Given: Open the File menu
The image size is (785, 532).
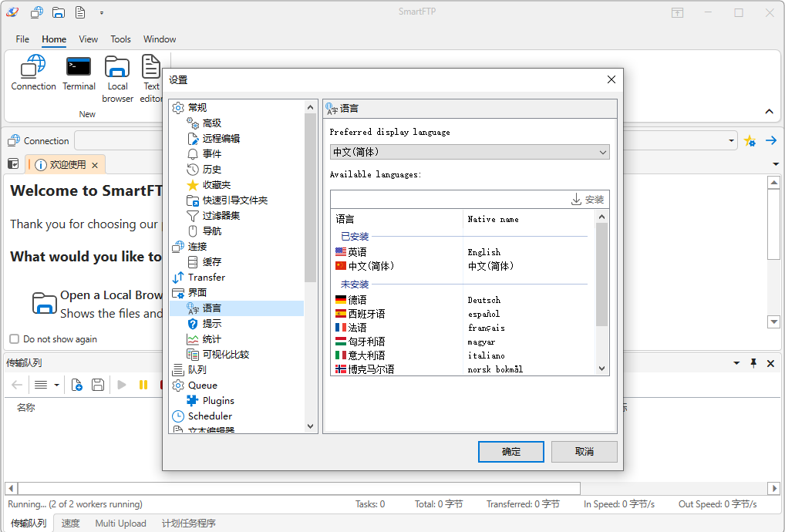Looking at the screenshot, I should click(x=22, y=39).
